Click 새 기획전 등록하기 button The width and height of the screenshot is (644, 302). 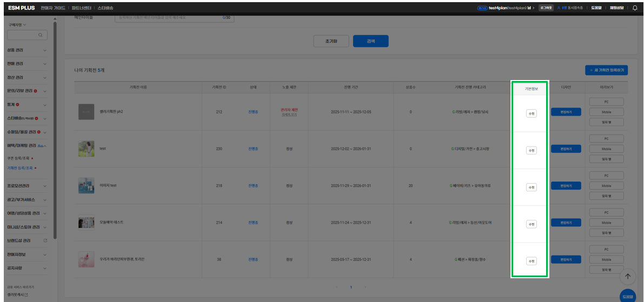point(607,70)
